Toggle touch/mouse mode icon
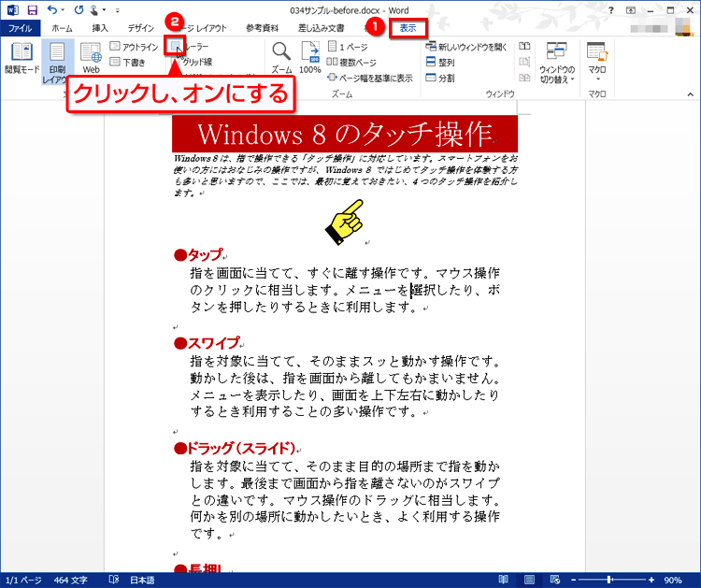The height and width of the screenshot is (588, 701). [94, 10]
